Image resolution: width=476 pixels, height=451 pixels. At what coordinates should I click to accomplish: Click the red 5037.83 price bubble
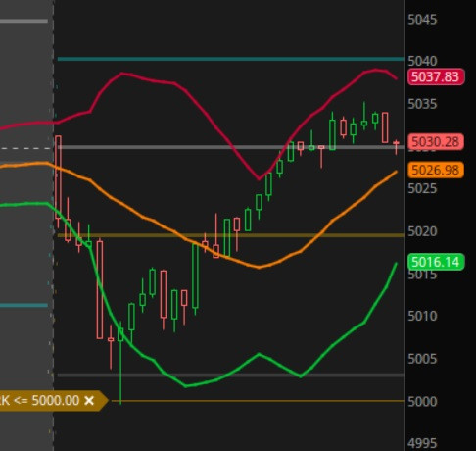pos(436,76)
